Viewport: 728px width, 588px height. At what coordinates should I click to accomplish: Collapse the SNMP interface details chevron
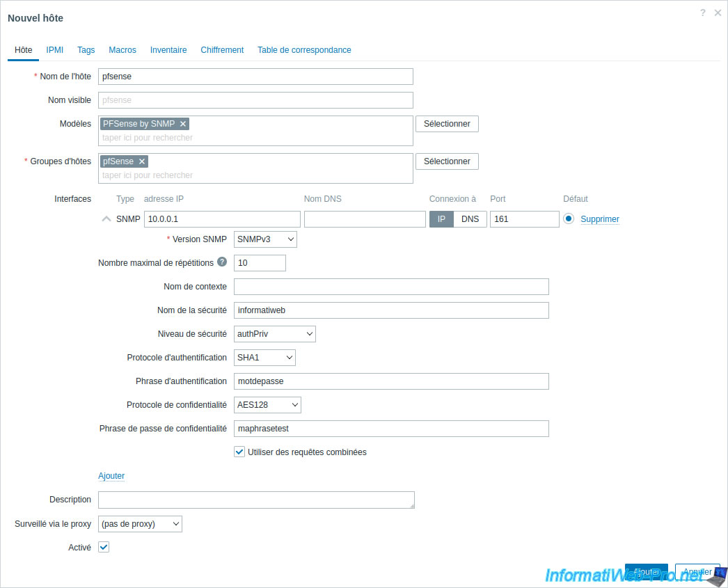point(106,219)
